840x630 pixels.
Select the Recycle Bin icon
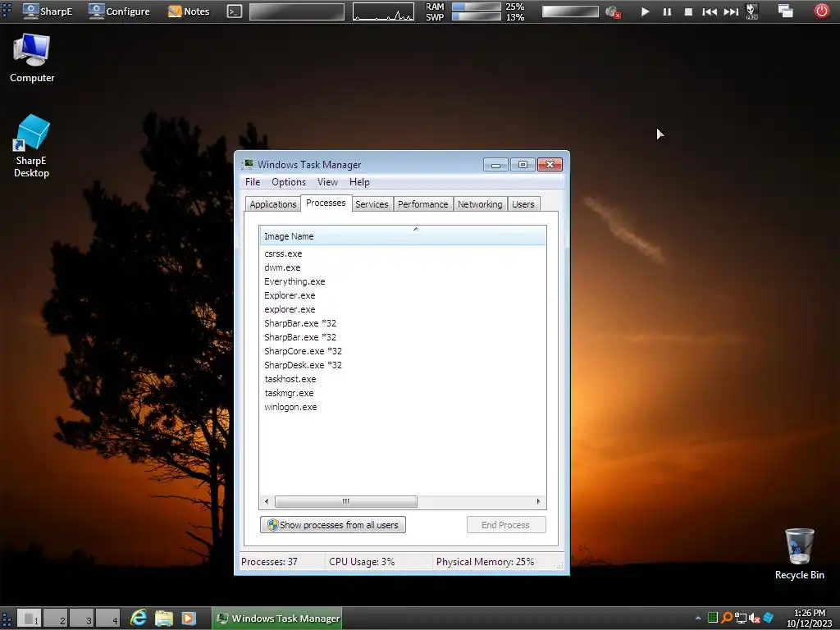click(799, 555)
